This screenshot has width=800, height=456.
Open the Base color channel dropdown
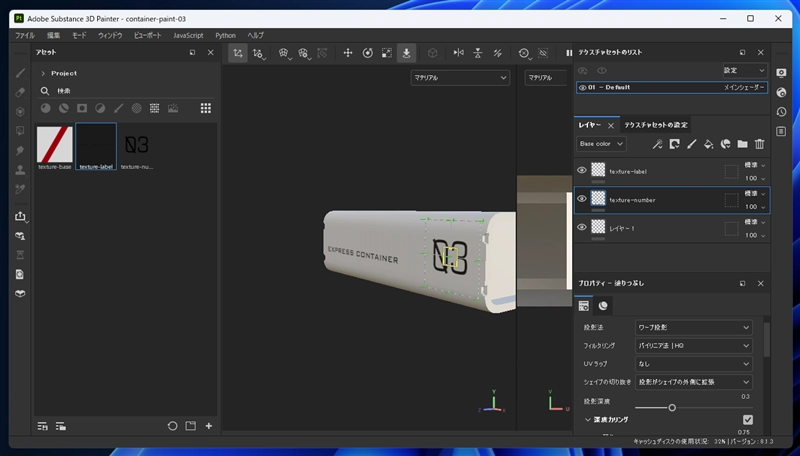pyautogui.click(x=601, y=144)
